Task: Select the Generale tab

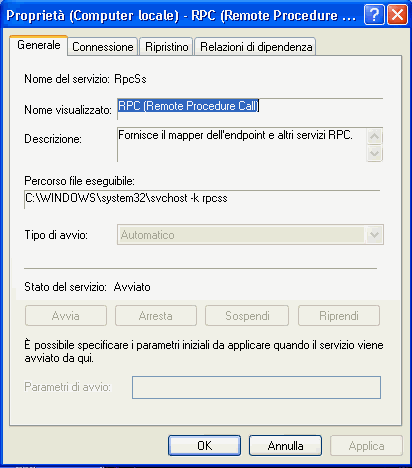Action: point(39,45)
